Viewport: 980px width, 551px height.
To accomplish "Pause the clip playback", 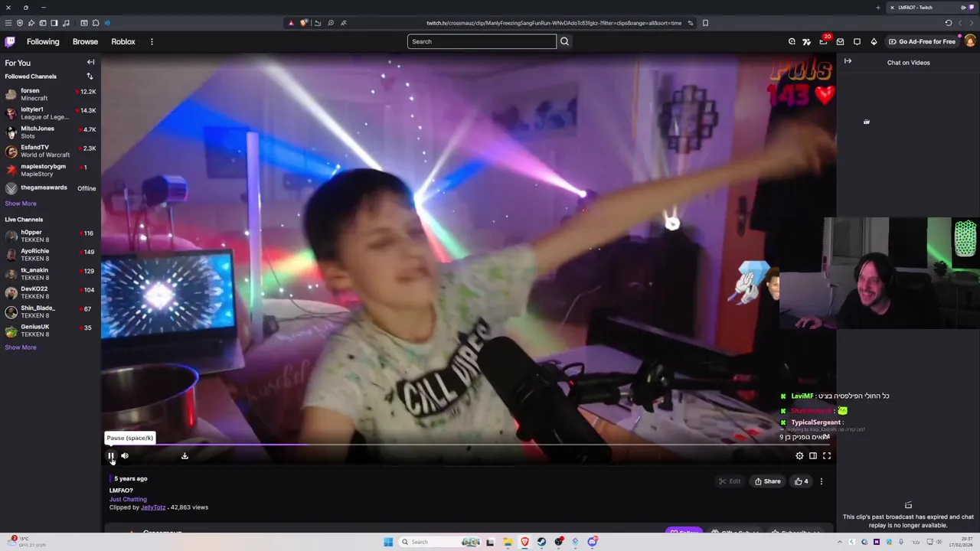I will [111, 456].
